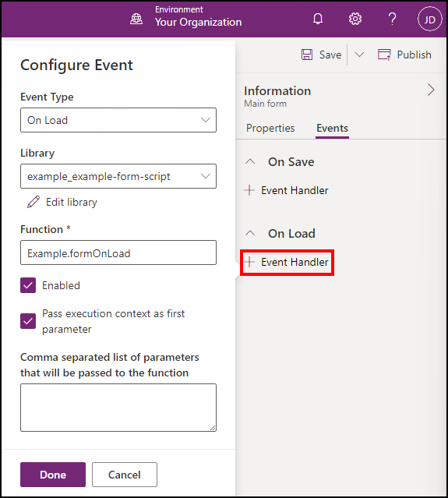Click the environment globe icon

(x=136, y=19)
